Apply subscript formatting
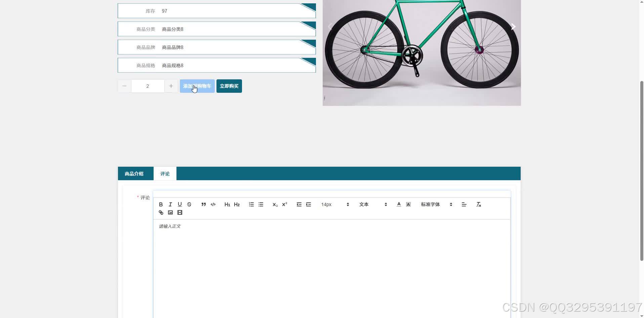Screen dimensions: 644x318 pyautogui.click(x=275, y=204)
